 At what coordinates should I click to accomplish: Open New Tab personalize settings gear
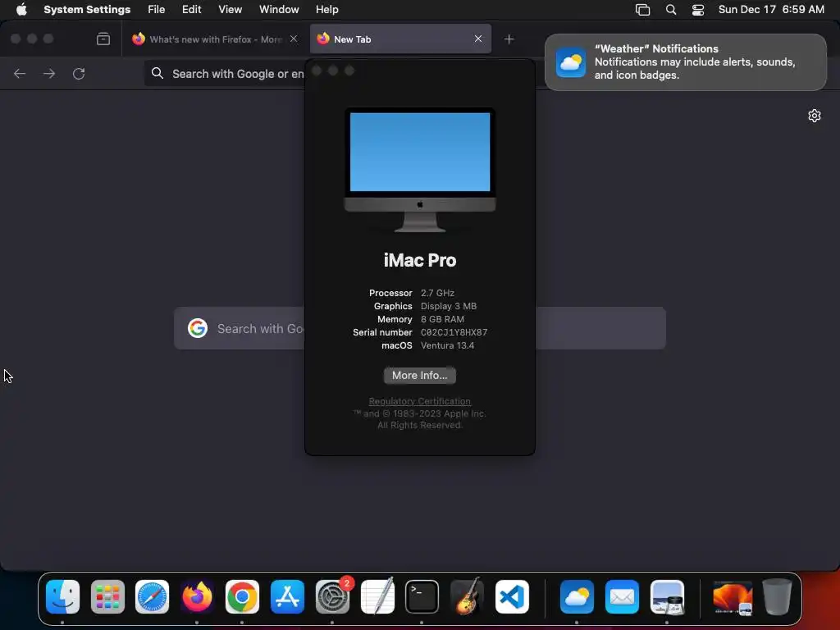(815, 116)
